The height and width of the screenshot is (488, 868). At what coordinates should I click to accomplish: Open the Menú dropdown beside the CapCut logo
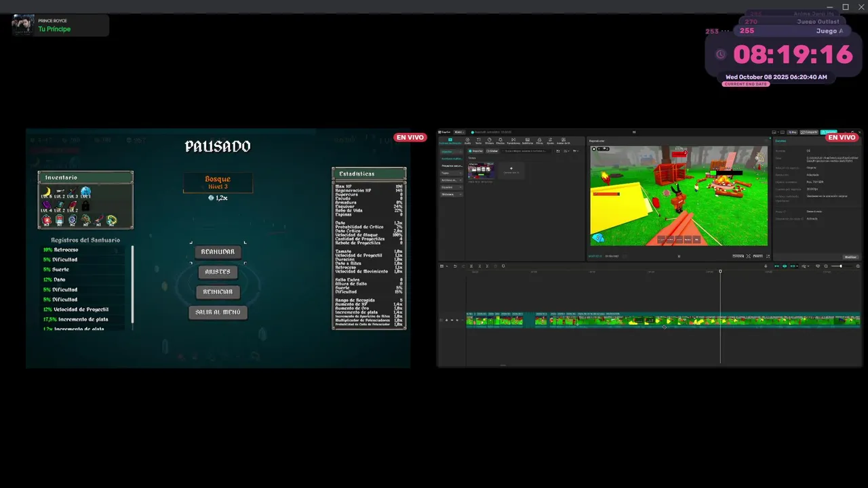point(460,132)
